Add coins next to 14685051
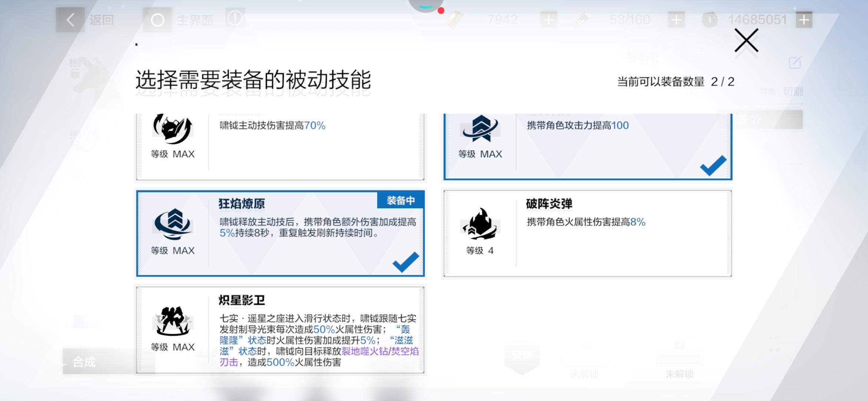The image size is (868, 401). point(804,20)
